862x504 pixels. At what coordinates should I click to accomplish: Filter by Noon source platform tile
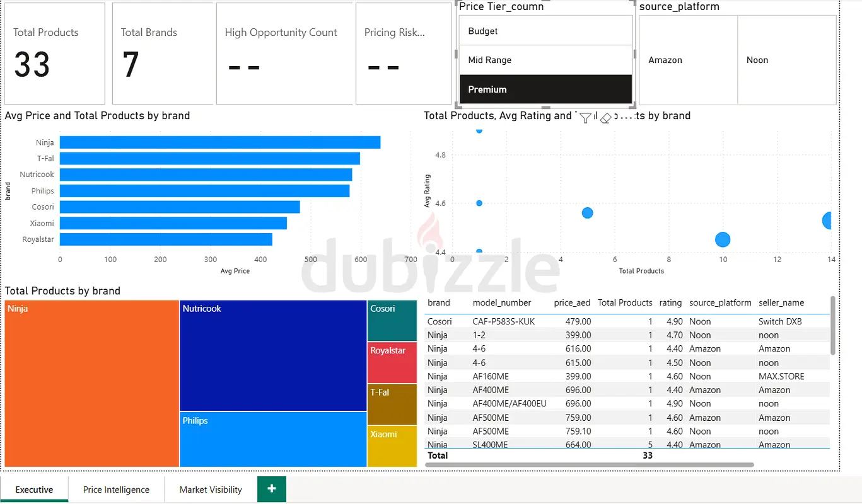[787, 60]
